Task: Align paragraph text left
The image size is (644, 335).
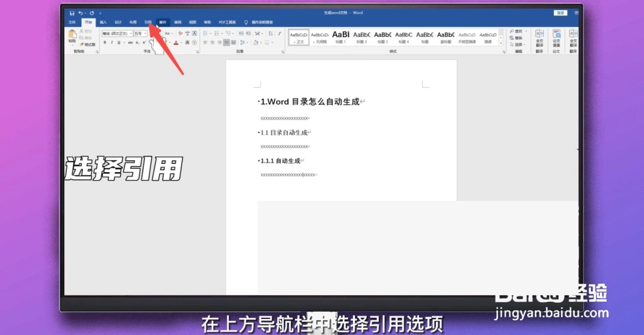Action: point(205,42)
